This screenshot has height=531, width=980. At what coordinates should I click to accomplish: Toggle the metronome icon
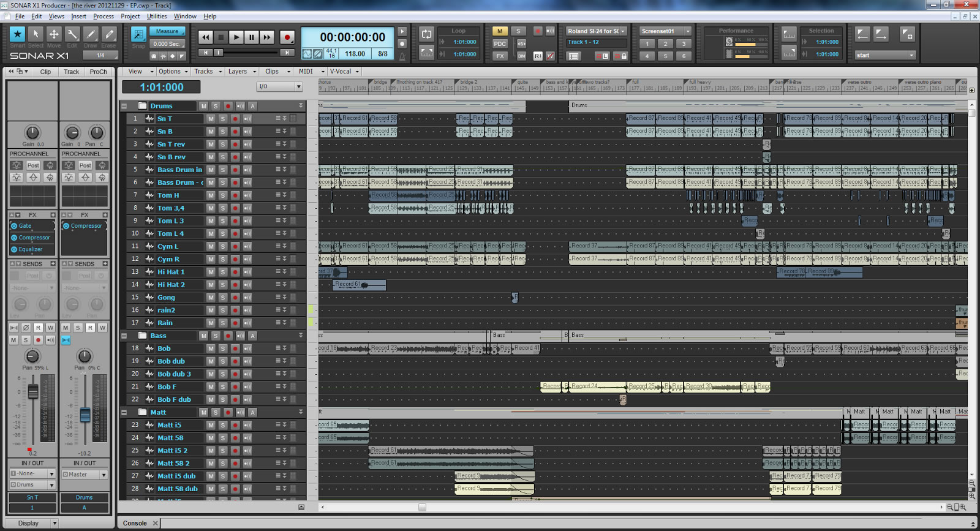pos(402,56)
